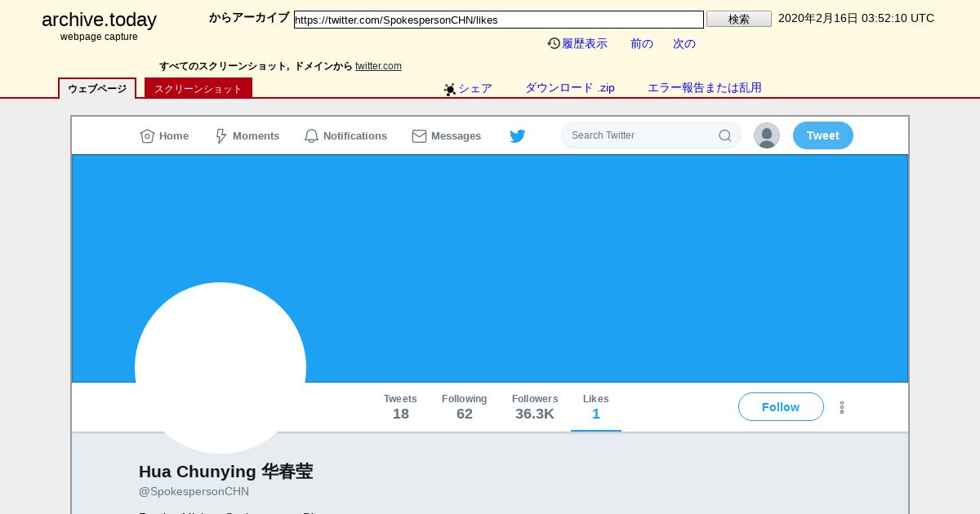Viewport: 980px width, 514px height.
Task: Open エラー報告または乱用 link
Action: (705, 88)
